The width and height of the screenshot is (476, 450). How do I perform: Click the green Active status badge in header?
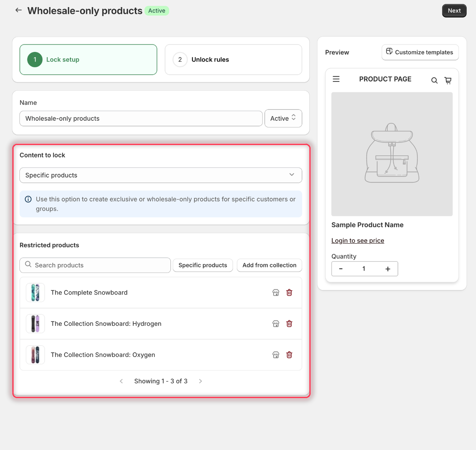coord(157,11)
